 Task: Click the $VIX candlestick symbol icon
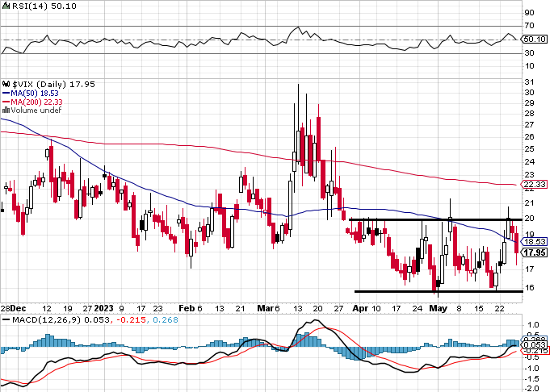[6, 85]
